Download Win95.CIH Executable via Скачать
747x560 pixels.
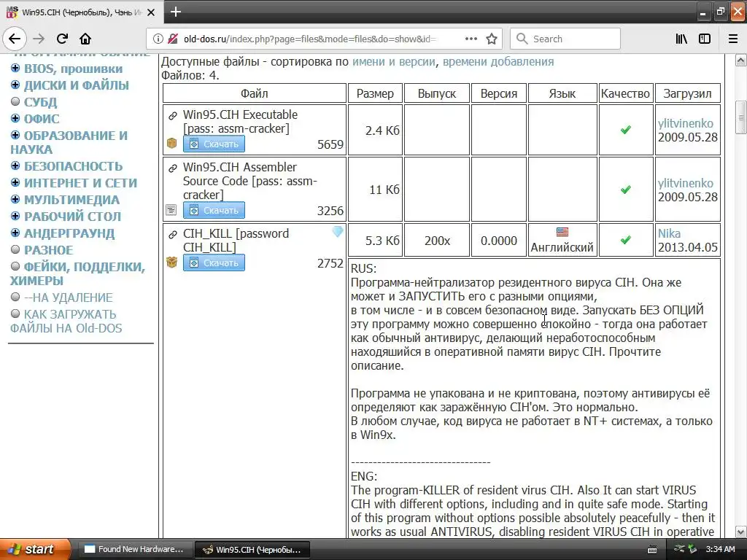214,144
